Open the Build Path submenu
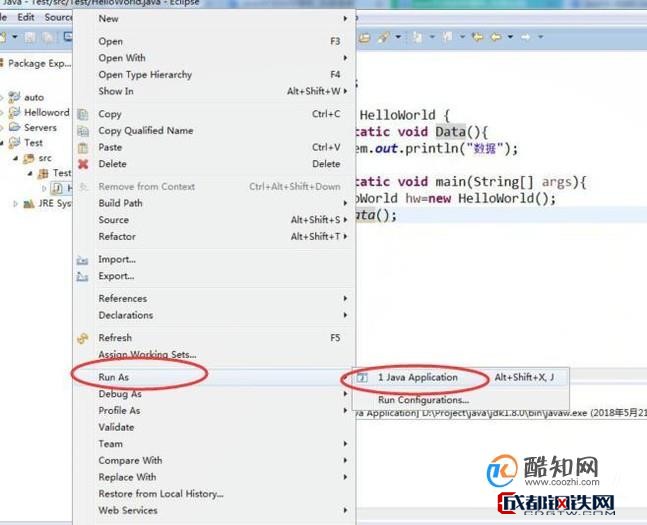647x525 pixels. (215, 203)
